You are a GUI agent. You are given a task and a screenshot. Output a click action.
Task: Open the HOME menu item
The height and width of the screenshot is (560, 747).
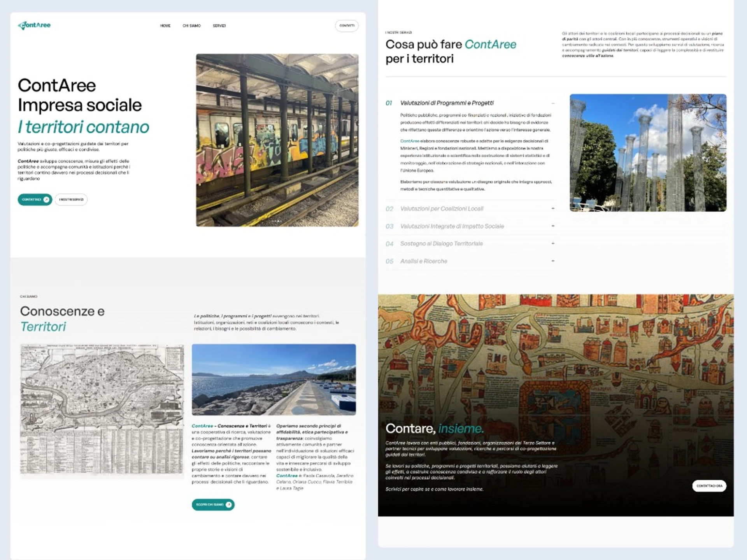[165, 26]
